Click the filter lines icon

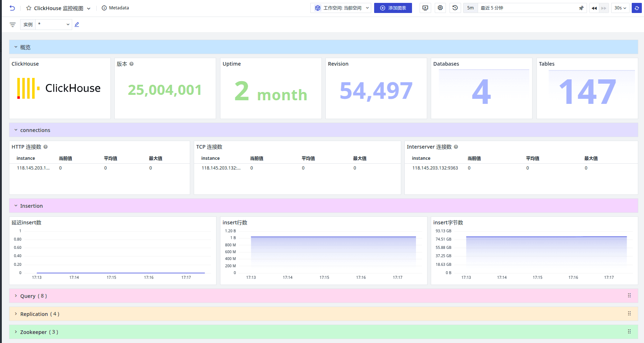point(13,25)
